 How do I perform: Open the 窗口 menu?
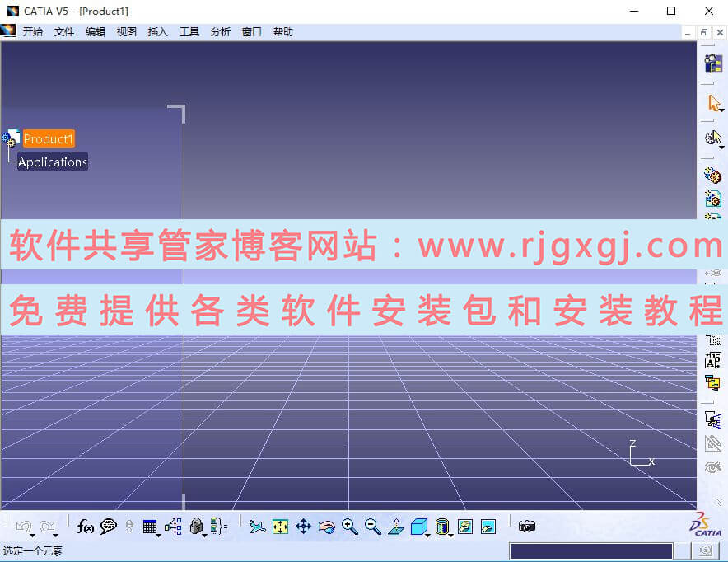point(252,31)
